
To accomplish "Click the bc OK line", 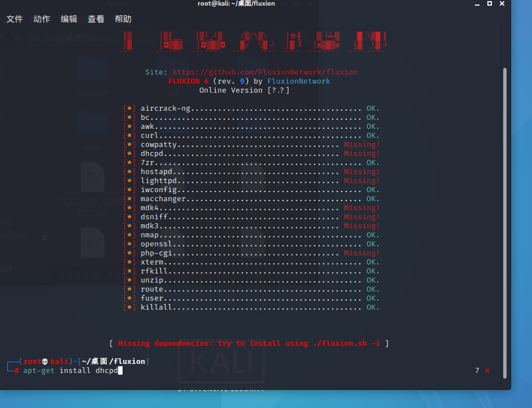I will coord(251,118).
